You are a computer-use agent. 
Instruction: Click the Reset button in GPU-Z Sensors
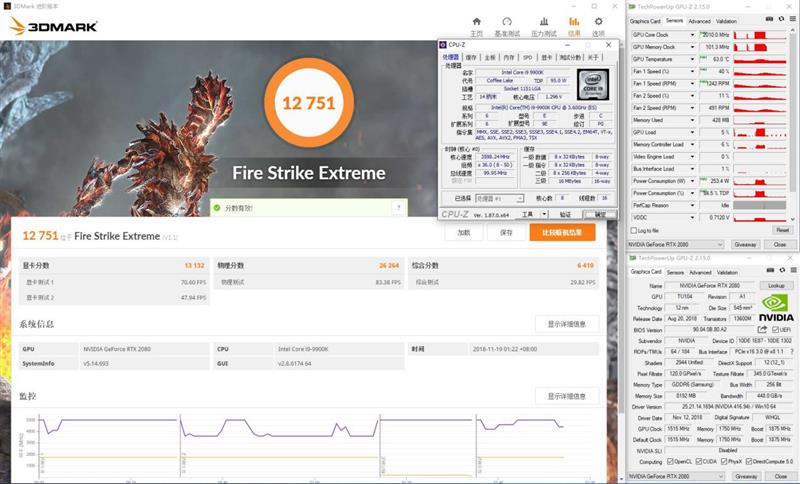click(782, 230)
